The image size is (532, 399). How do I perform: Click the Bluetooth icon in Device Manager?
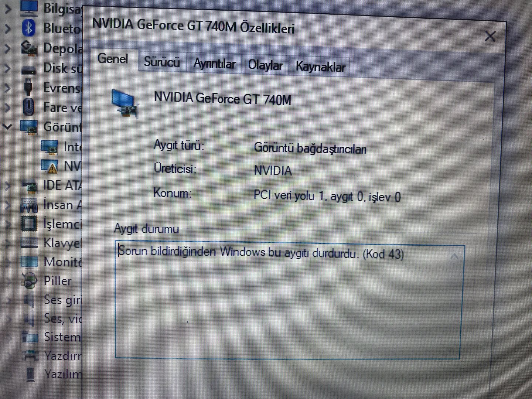click(29, 28)
